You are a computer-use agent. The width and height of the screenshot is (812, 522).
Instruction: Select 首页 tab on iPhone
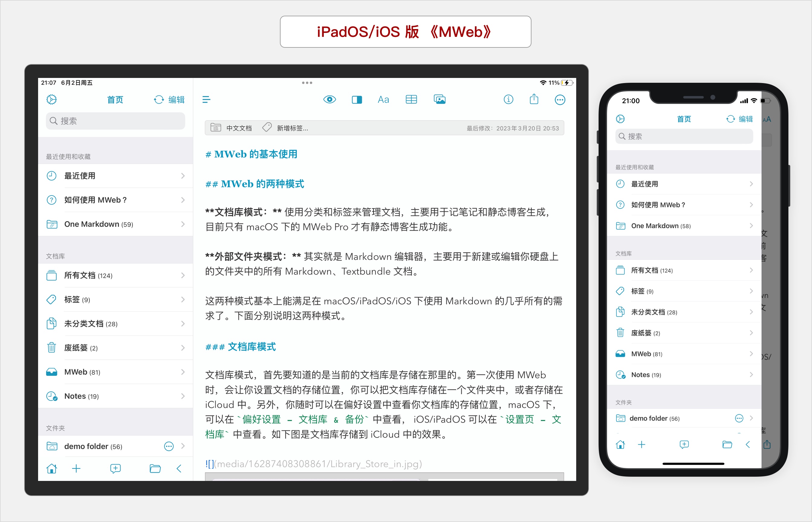pyautogui.click(x=684, y=119)
